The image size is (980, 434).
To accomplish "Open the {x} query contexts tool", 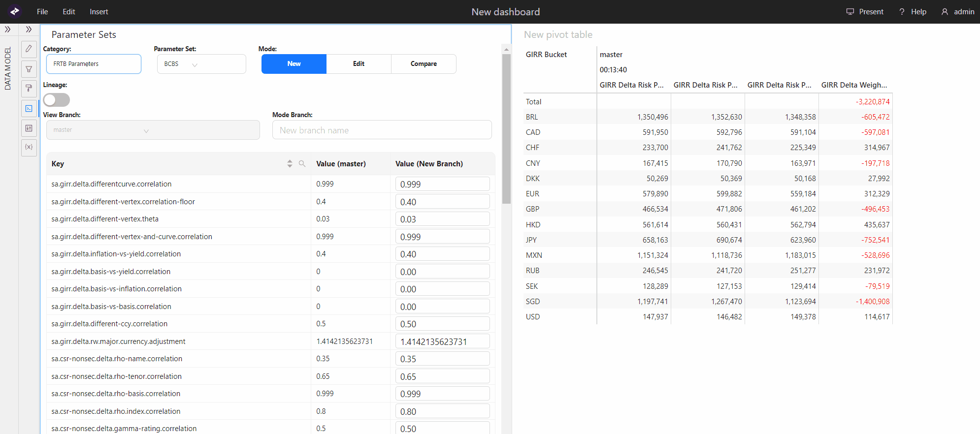I will point(29,147).
